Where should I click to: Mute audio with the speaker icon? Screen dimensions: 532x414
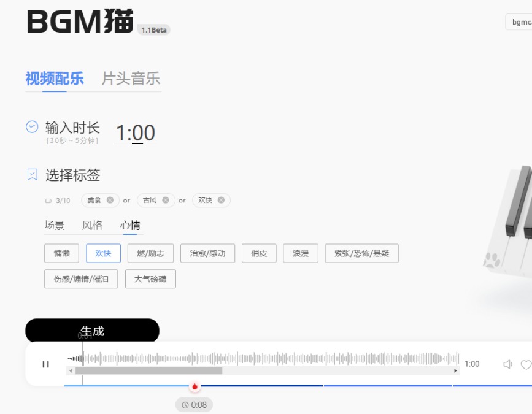coord(507,364)
